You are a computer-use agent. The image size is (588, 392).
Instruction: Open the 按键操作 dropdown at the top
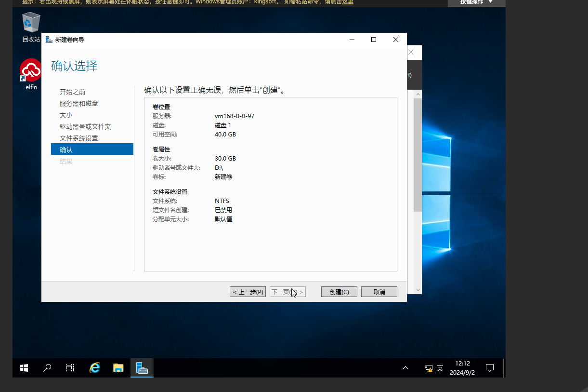[476, 2]
